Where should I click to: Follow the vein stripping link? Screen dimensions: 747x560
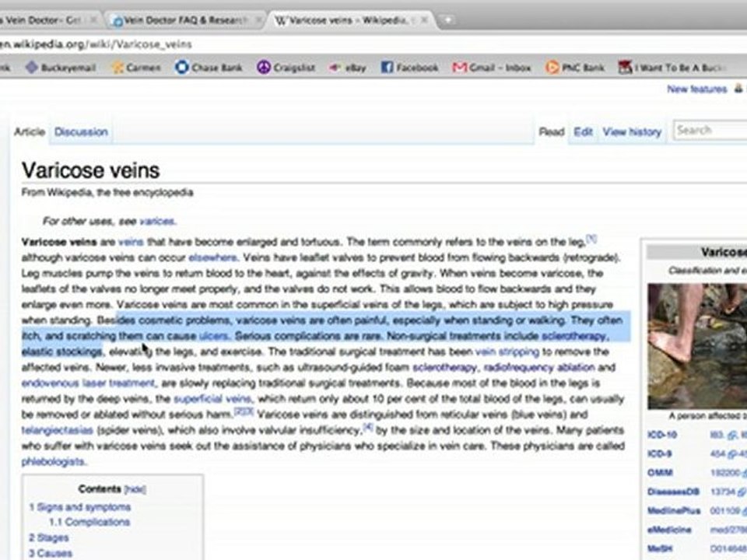507,352
